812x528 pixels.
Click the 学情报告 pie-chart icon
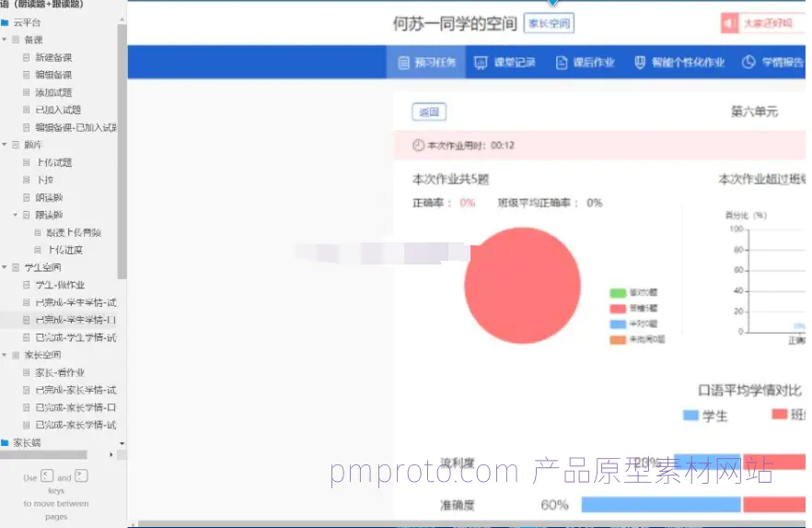(x=748, y=63)
